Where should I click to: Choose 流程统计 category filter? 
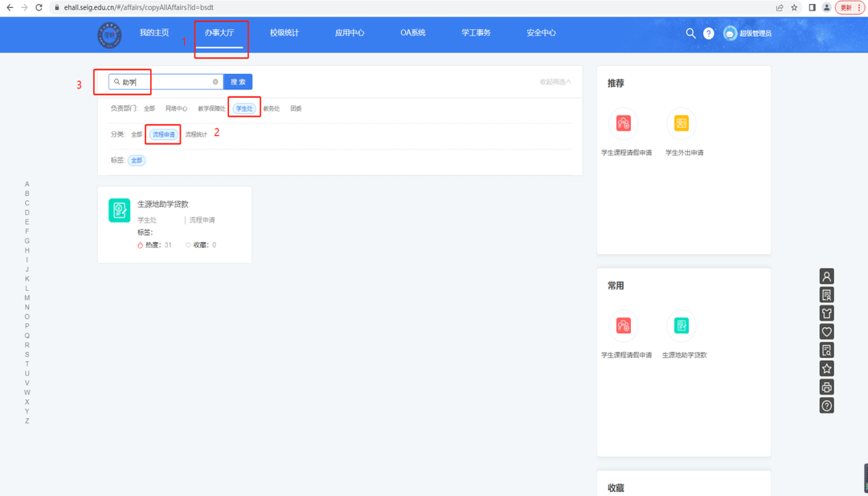pos(196,134)
